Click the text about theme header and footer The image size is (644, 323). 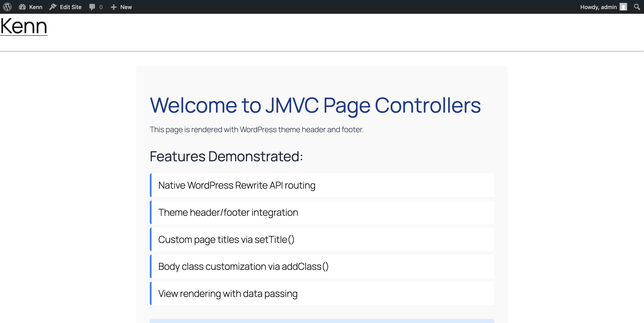[x=257, y=130]
